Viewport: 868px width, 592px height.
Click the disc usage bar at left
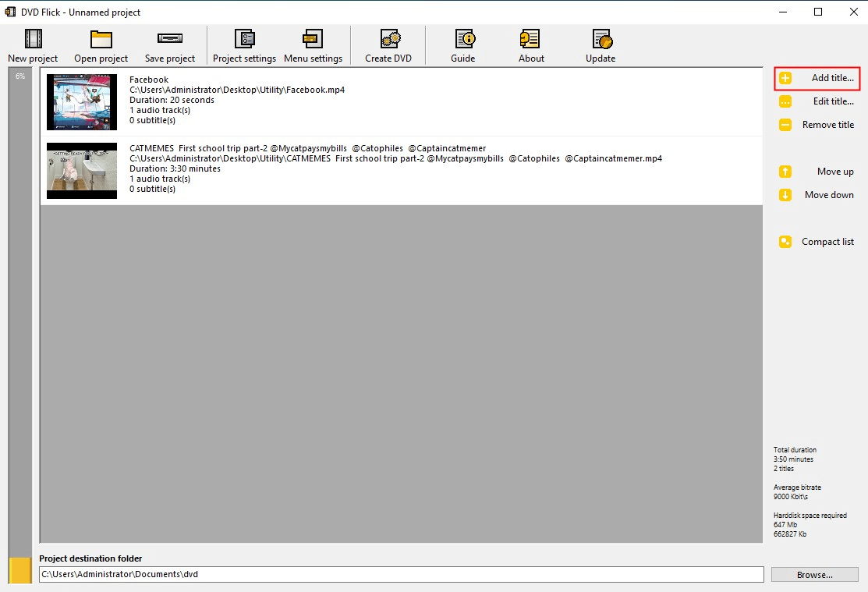(20, 312)
